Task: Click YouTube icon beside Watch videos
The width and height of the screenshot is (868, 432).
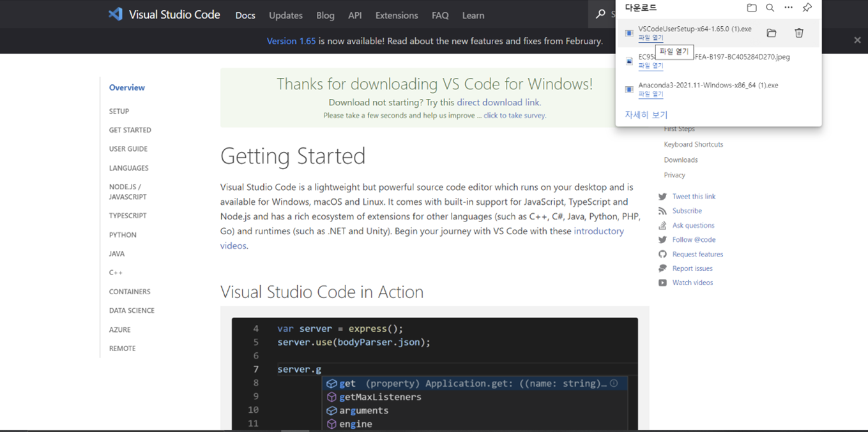Action: point(662,283)
